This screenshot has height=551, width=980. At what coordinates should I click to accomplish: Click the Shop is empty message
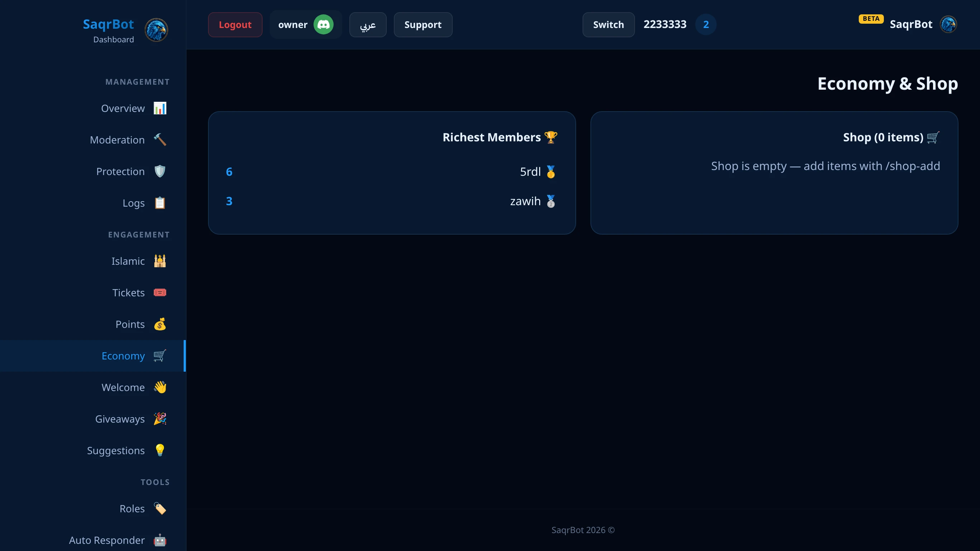[x=825, y=166]
